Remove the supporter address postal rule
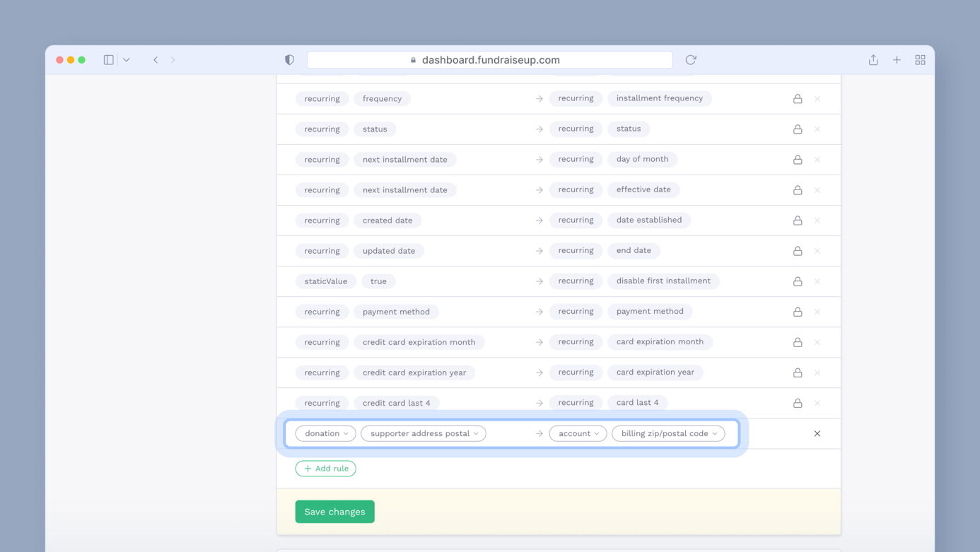The height and width of the screenshot is (552, 980). (x=817, y=433)
